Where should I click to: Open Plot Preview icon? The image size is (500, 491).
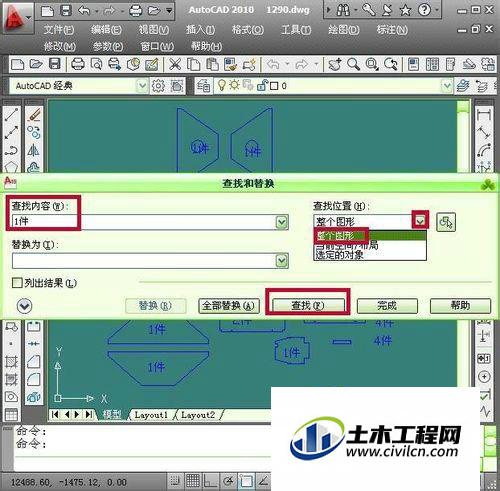96,64
